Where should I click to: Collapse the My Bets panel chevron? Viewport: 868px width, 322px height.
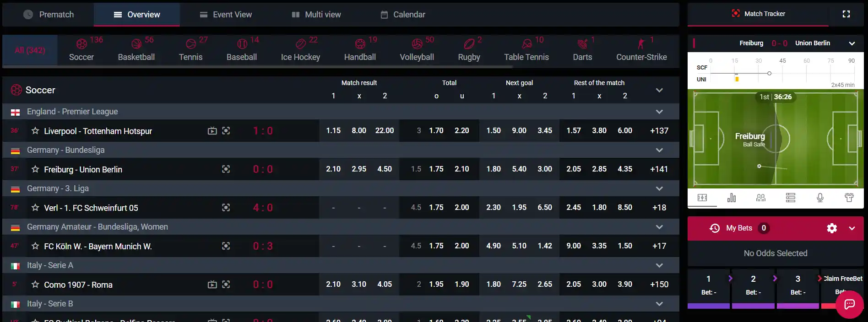pos(852,228)
